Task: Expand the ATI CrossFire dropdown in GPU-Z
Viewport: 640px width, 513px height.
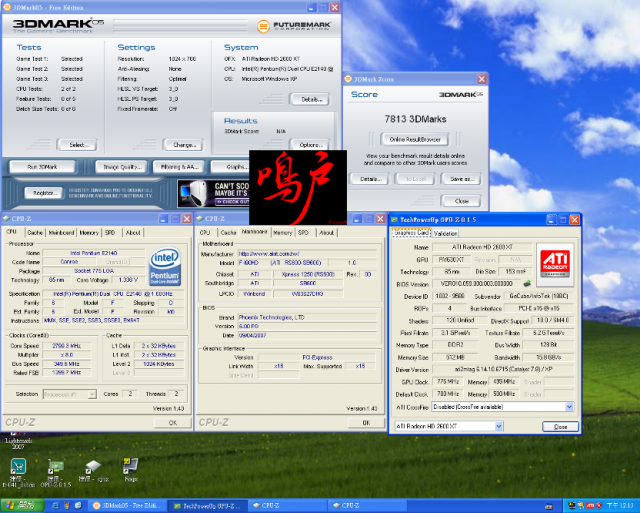Action: coord(569,406)
